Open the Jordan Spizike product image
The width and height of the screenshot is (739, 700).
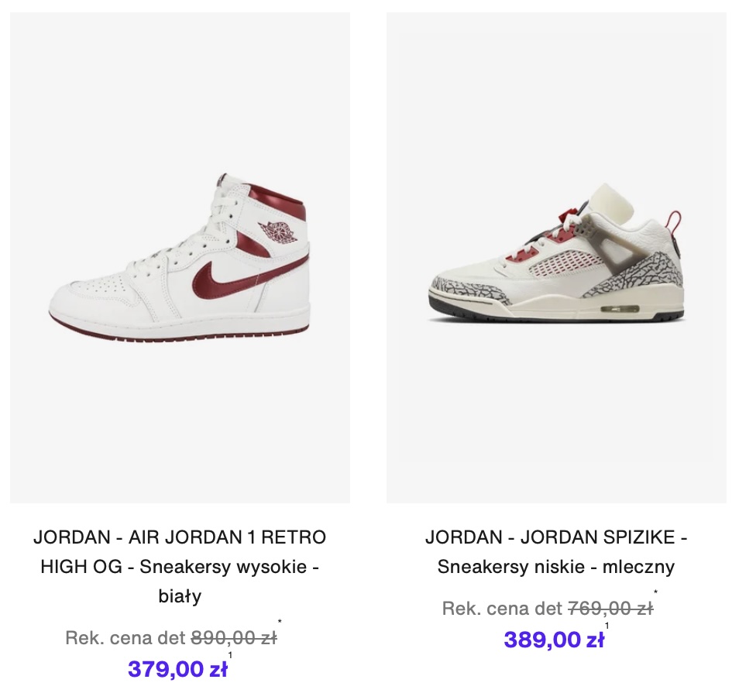556,263
